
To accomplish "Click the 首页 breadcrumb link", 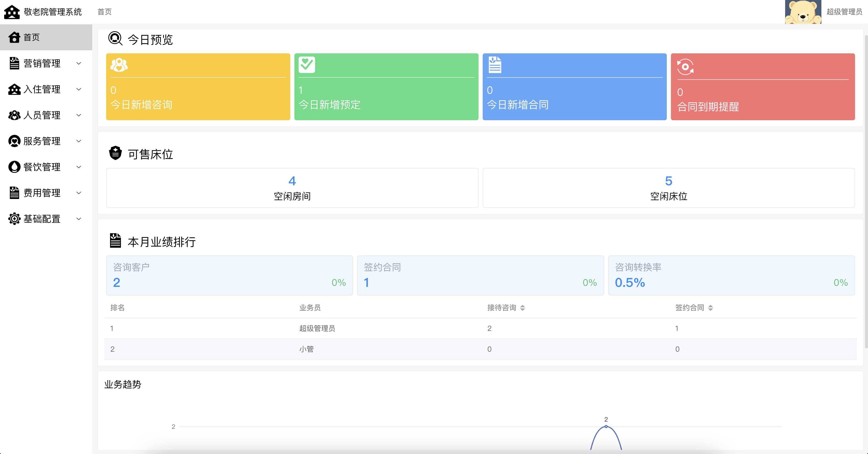I will [x=104, y=12].
